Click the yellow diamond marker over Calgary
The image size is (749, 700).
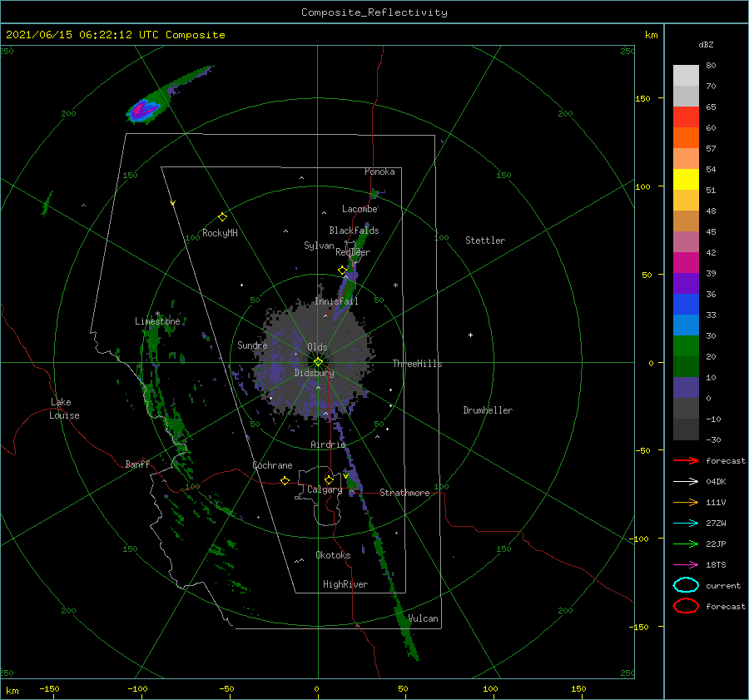pos(329,479)
